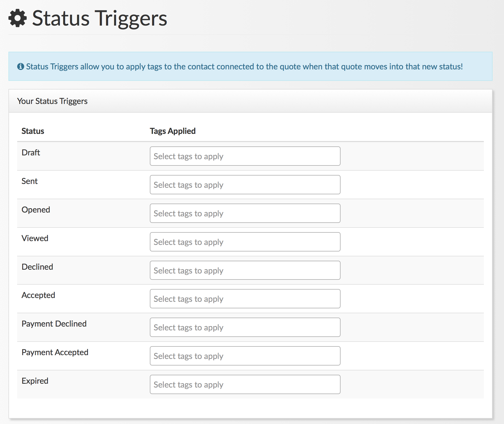Click the Payment Declined status label
This screenshot has width=504, height=424.
click(x=54, y=324)
